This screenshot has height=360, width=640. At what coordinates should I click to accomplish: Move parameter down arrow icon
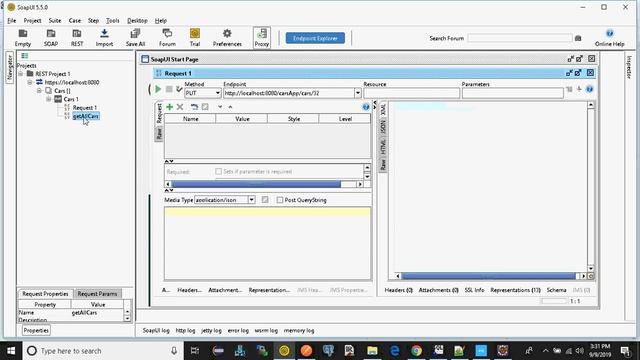[x=220, y=107]
